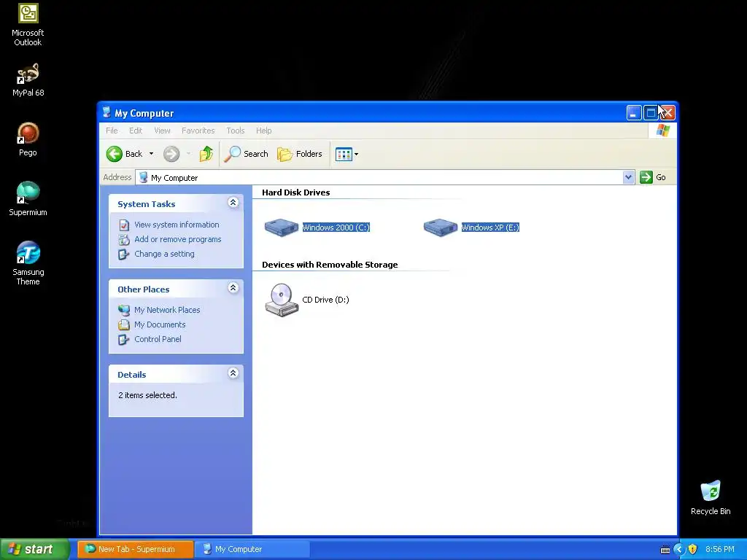Toggle the Folders pane

pos(300,154)
